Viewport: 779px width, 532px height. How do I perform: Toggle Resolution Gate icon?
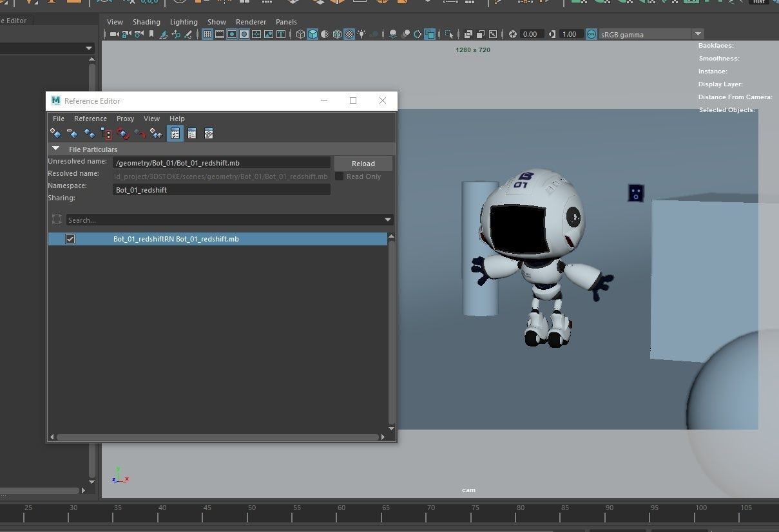coord(232,34)
